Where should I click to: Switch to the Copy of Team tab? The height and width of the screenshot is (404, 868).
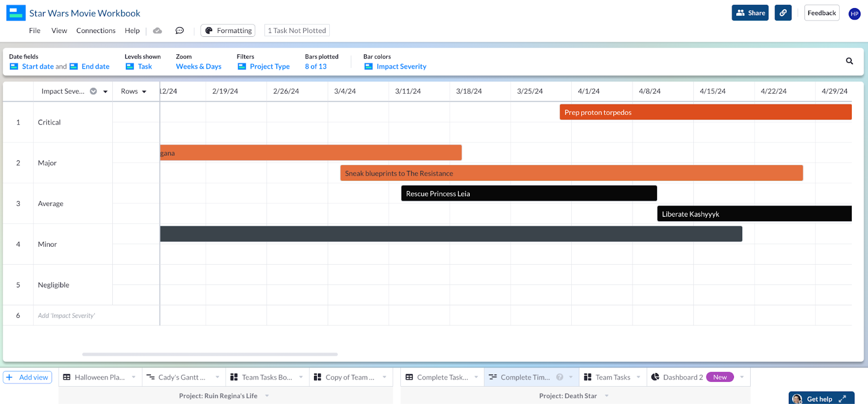(350, 377)
